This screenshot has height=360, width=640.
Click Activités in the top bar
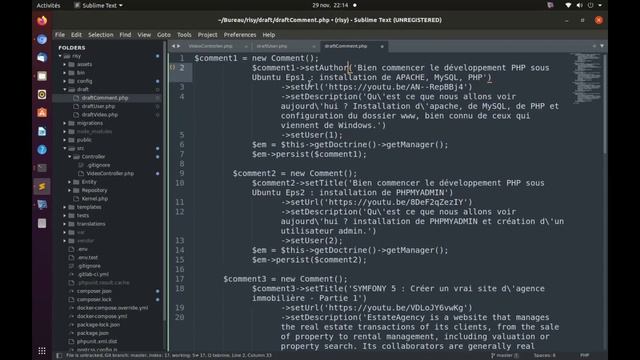coord(48,5)
